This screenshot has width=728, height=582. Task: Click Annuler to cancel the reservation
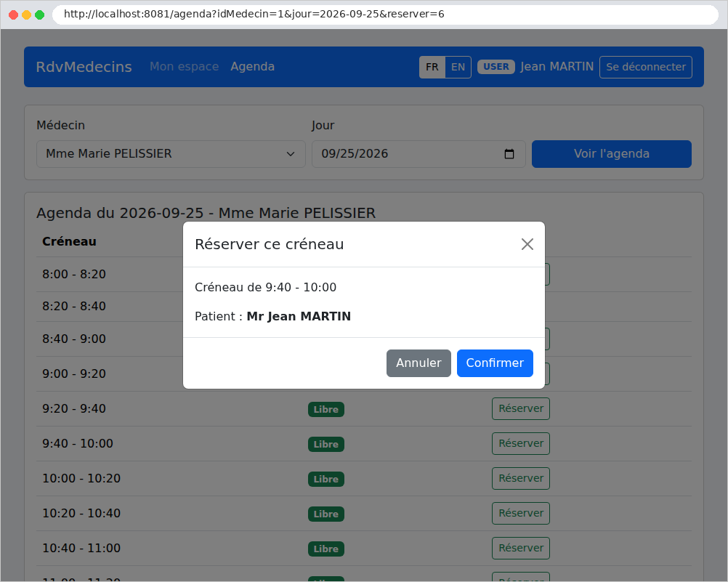coord(418,363)
